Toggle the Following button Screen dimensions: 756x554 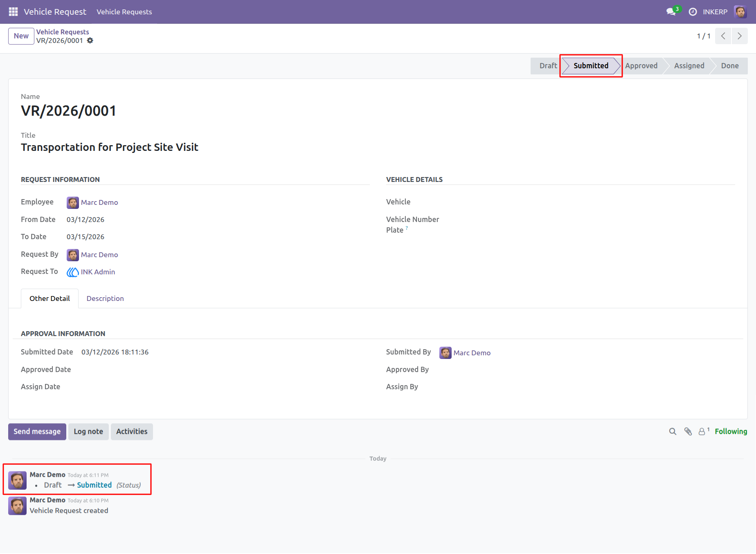pyautogui.click(x=731, y=432)
